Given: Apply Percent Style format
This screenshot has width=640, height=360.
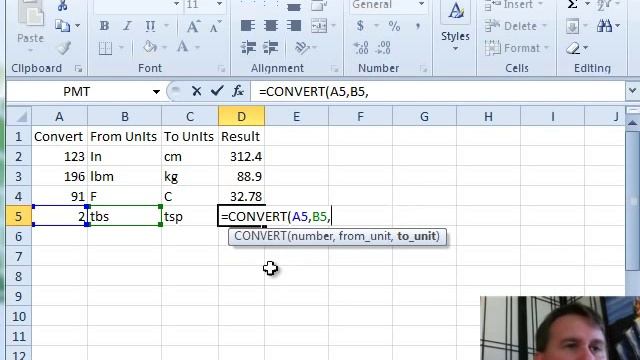Looking at the screenshot, I should pyautogui.click(x=394, y=26).
